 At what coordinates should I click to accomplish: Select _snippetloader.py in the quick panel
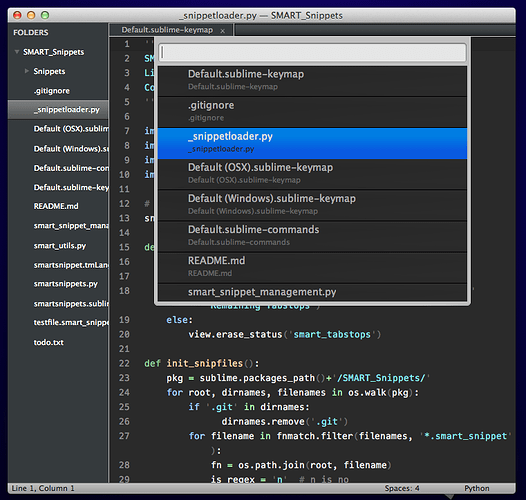coord(312,143)
